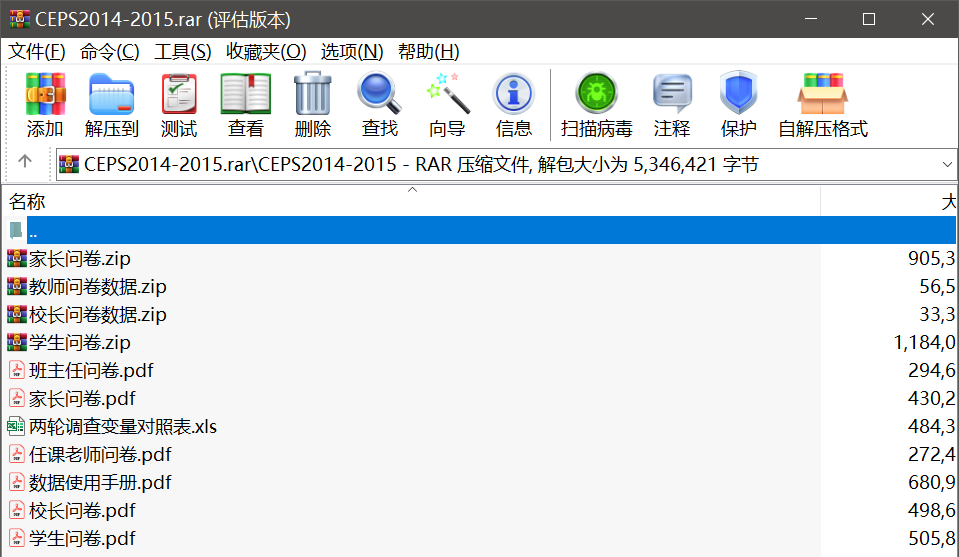Open the 帮助(H) menu
Image resolution: width=959 pixels, height=557 pixels.
pyautogui.click(x=428, y=52)
